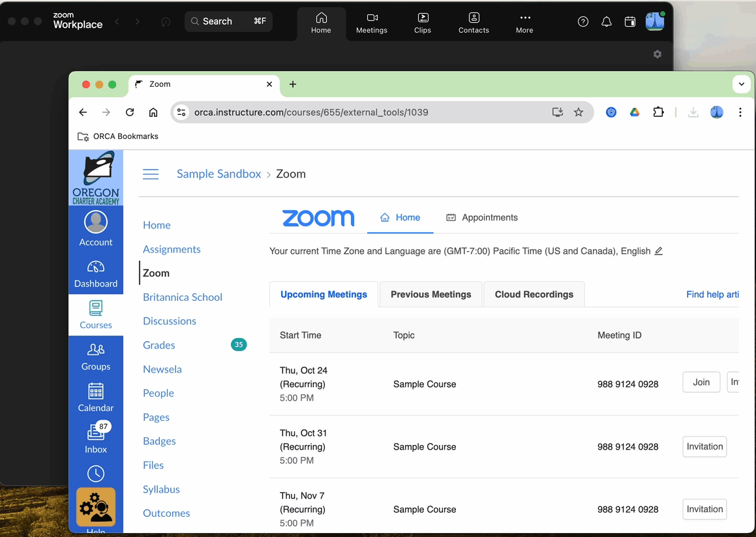Reload the browser page
The height and width of the screenshot is (537, 756).
(x=130, y=112)
